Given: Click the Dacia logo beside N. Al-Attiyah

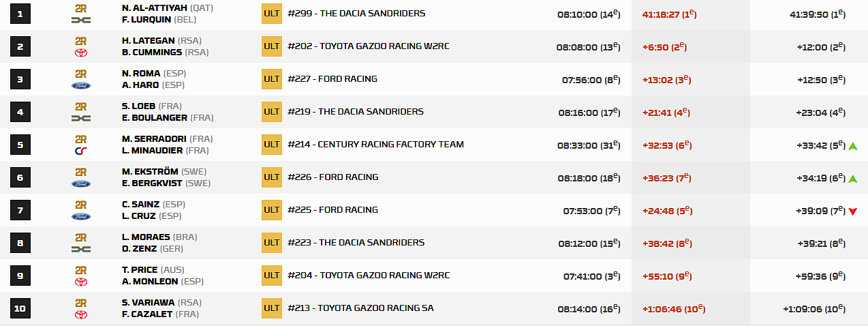Looking at the screenshot, I should pos(81,20).
